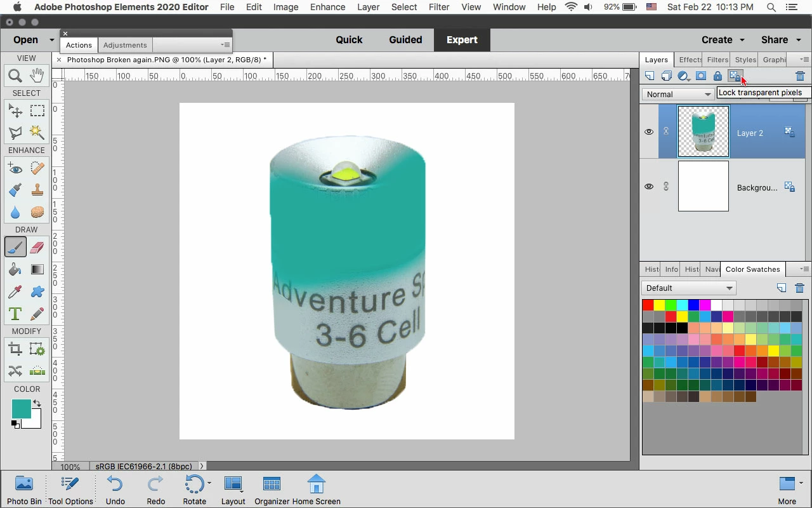Select the Zoom tool
Screen dimensions: 812x508
(x=15, y=76)
